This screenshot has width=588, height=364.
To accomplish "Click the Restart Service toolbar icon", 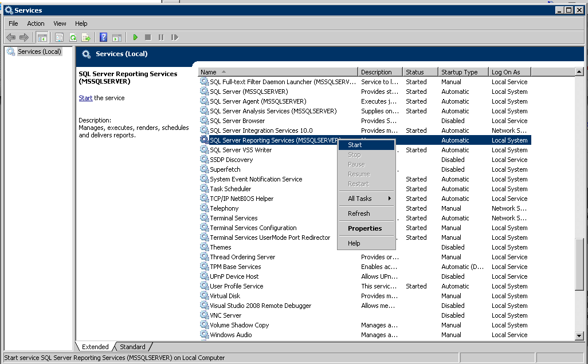I will tap(175, 37).
